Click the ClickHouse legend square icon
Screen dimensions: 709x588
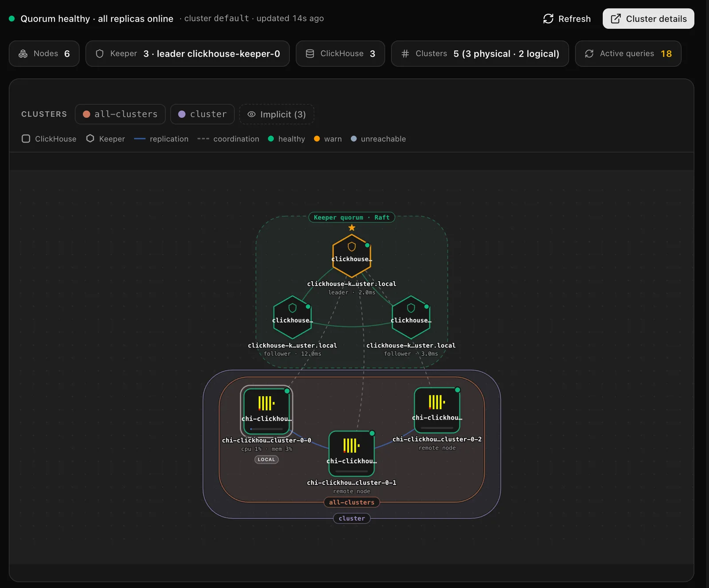[26, 139]
